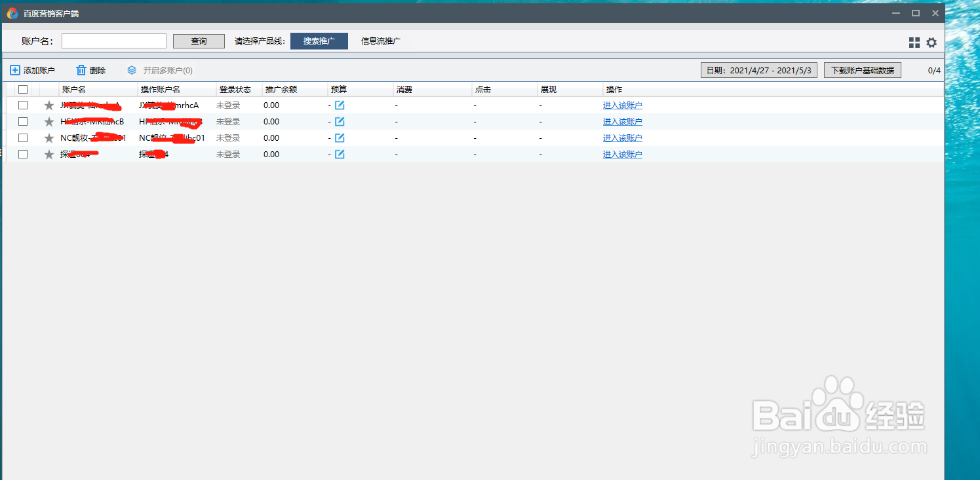Image resolution: width=980 pixels, height=480 pixels.
Task: Sort by the 预算 column header
Action: (x=361, y=89)
